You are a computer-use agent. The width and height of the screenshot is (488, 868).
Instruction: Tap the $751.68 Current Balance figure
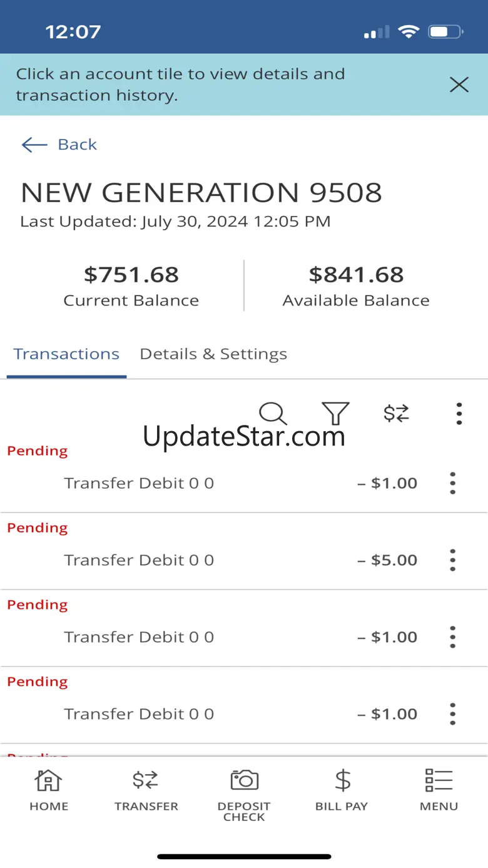pos(131,275)
